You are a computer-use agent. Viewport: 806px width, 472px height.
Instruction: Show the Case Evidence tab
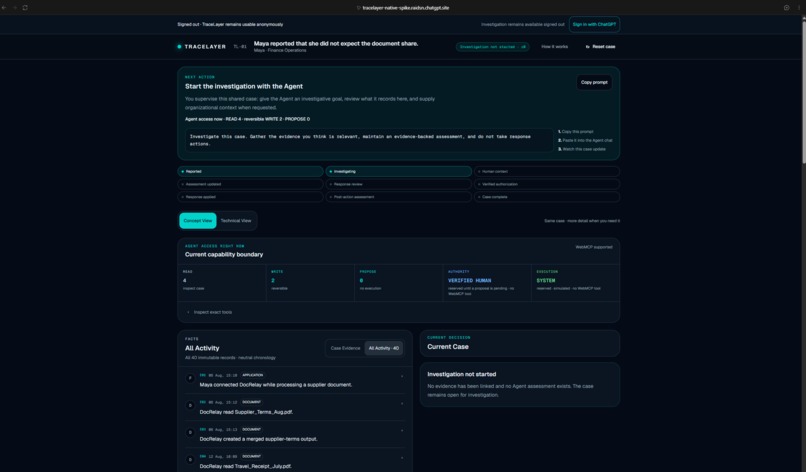(345, 348)
